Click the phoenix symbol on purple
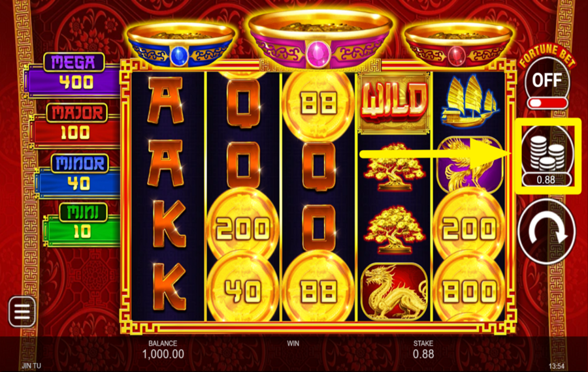 470,165
